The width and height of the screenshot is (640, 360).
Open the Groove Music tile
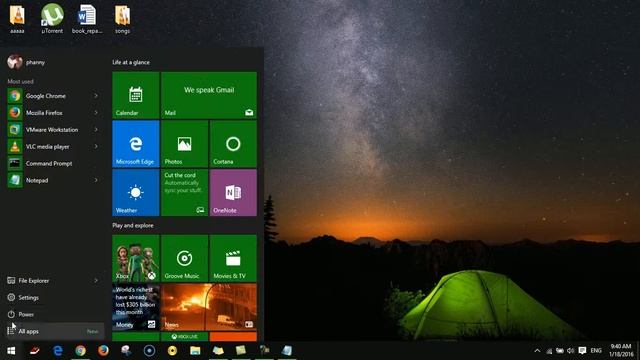(x=184, y=258)
